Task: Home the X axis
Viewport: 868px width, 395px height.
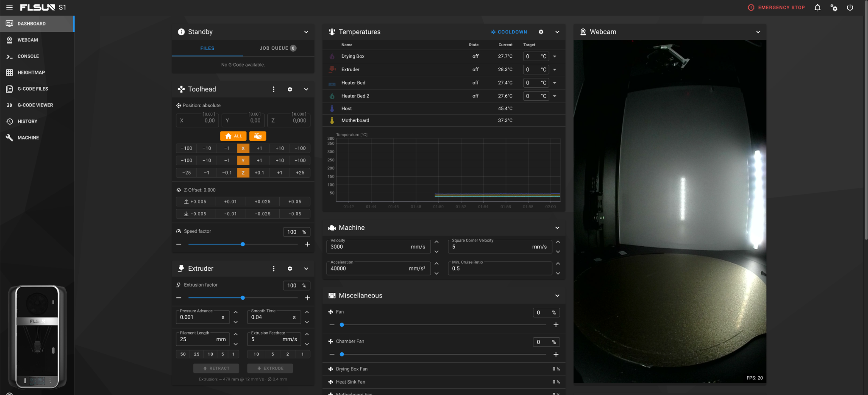Action: point(243,148)
